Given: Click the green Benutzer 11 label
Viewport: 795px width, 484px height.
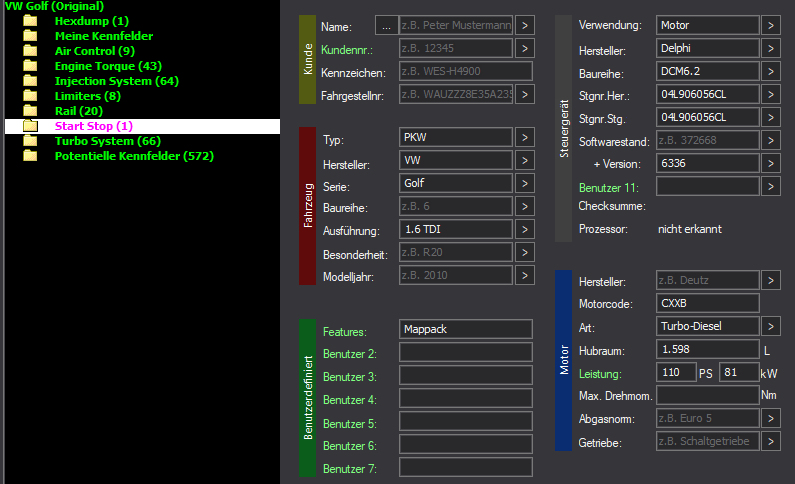Looking at the screenshot, I should [609, 188].
